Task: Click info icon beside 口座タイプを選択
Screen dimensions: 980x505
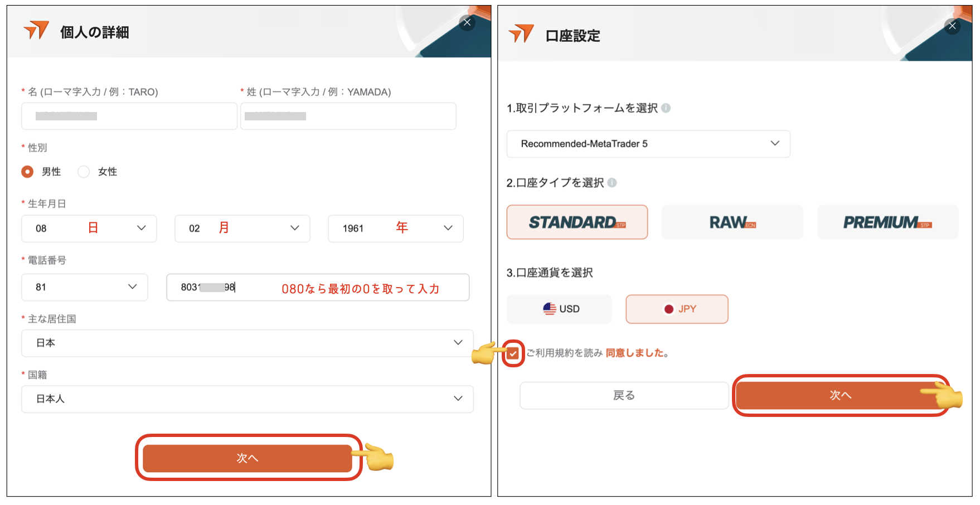Action: (x=612, y=183)
